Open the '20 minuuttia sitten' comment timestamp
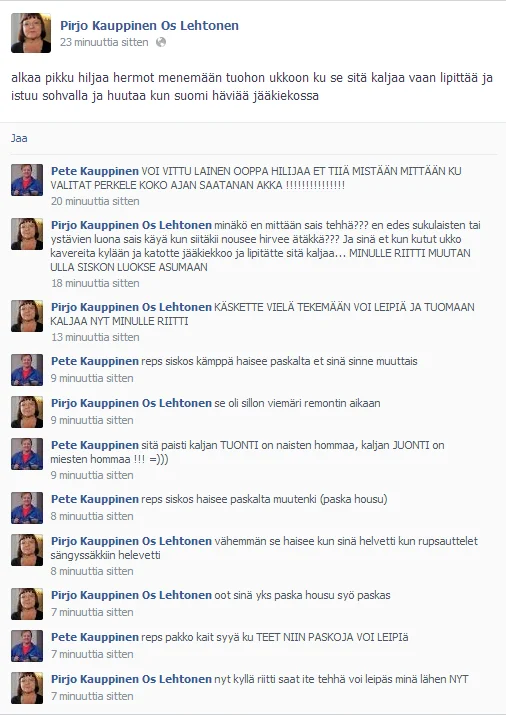 tap(95, 201)
